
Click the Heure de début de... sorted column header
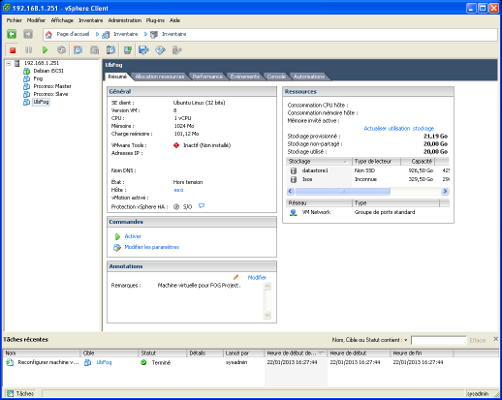296,353
